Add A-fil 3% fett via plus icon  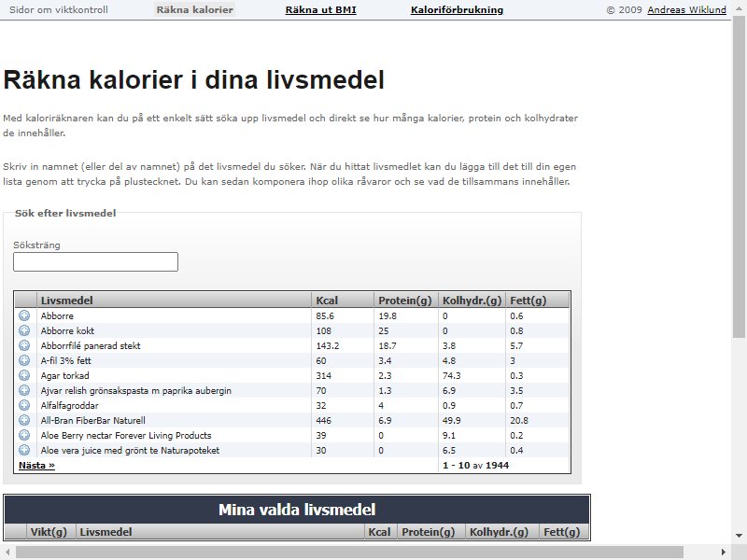point(24,360)
